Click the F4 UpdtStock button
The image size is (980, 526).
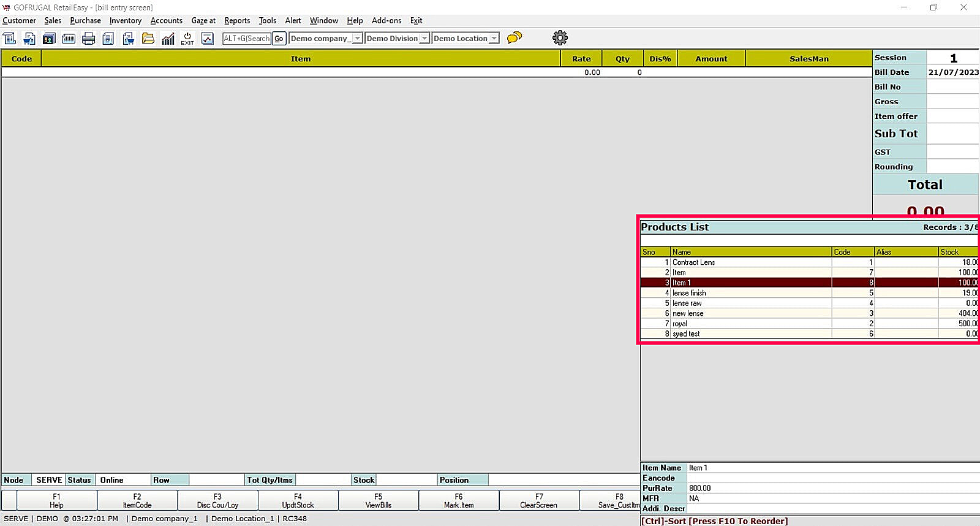coord(298,501)
